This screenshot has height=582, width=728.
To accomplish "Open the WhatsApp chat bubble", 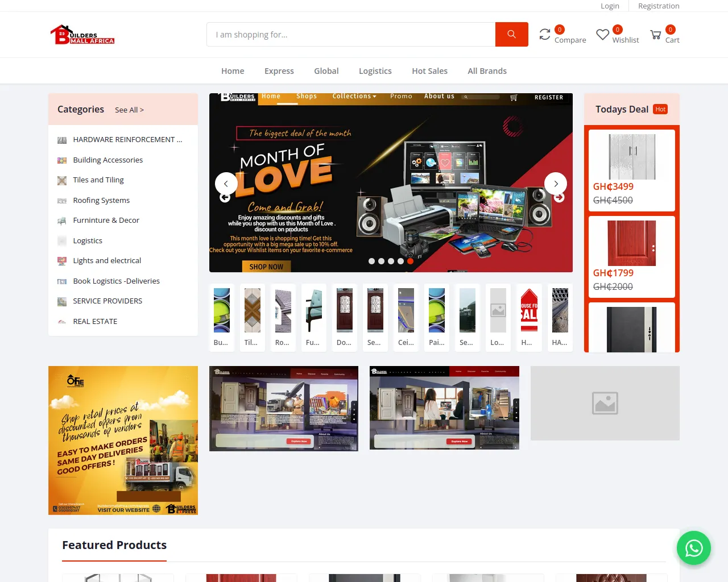I will (x=694, y=548).
